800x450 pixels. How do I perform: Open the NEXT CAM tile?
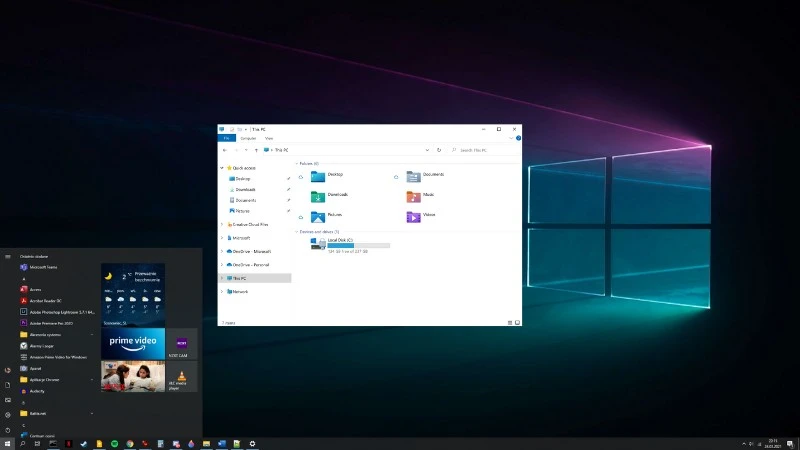click(182, 343)
